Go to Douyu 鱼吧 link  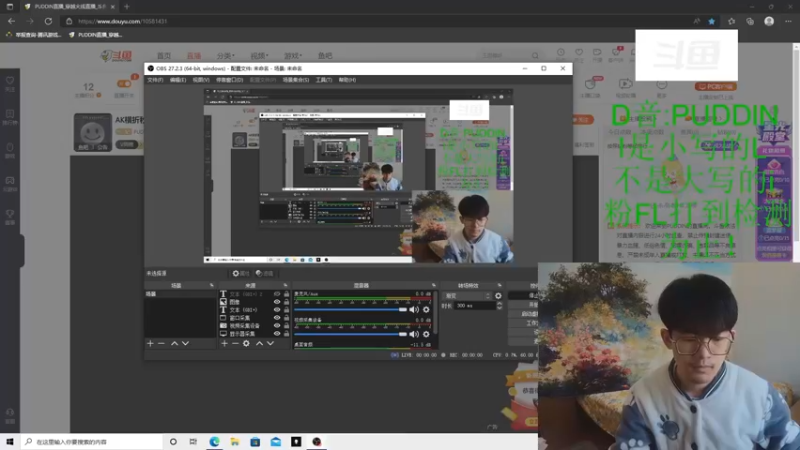tap(325, 56)
